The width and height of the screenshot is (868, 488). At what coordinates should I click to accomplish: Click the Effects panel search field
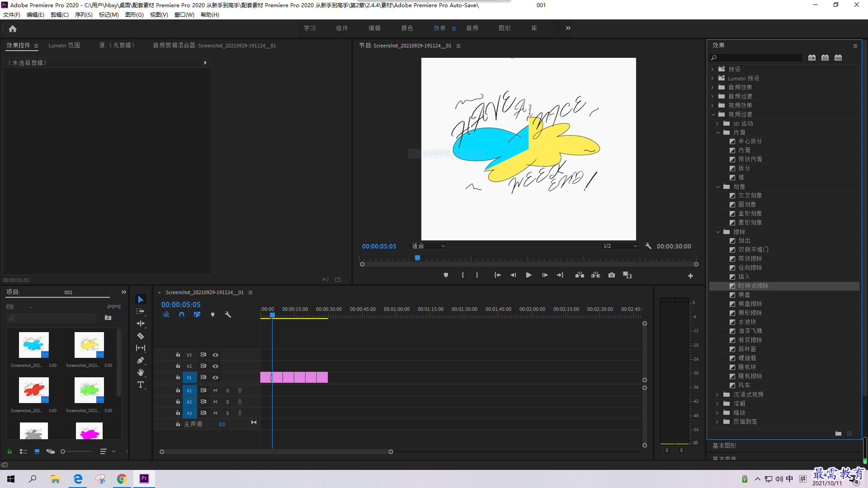point(756,58)
